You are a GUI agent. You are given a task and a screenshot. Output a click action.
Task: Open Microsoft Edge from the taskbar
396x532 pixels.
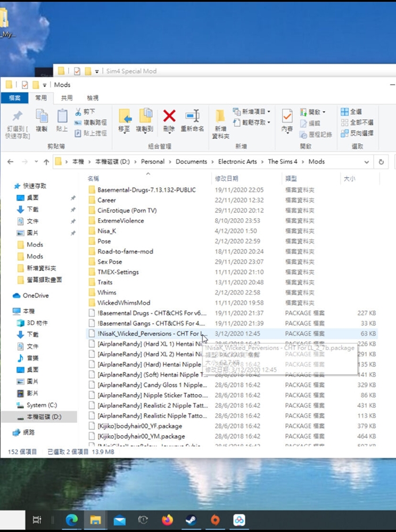[72, 519]
